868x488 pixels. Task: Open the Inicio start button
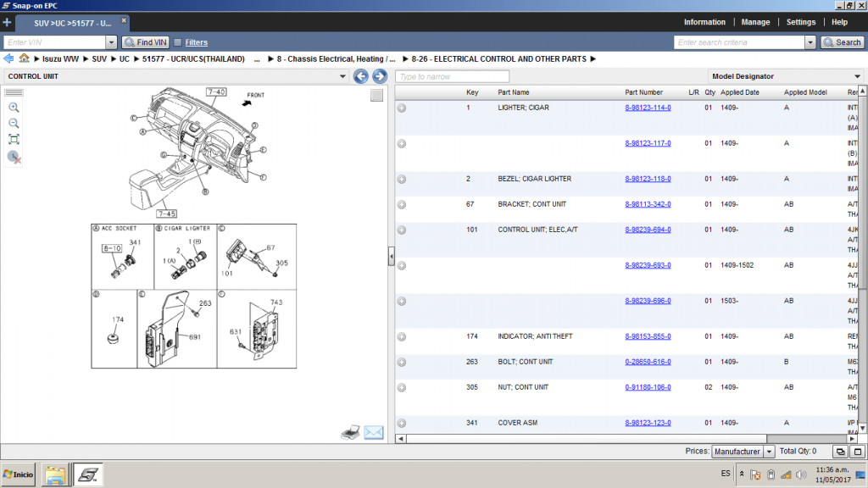[x=19, y=474]
